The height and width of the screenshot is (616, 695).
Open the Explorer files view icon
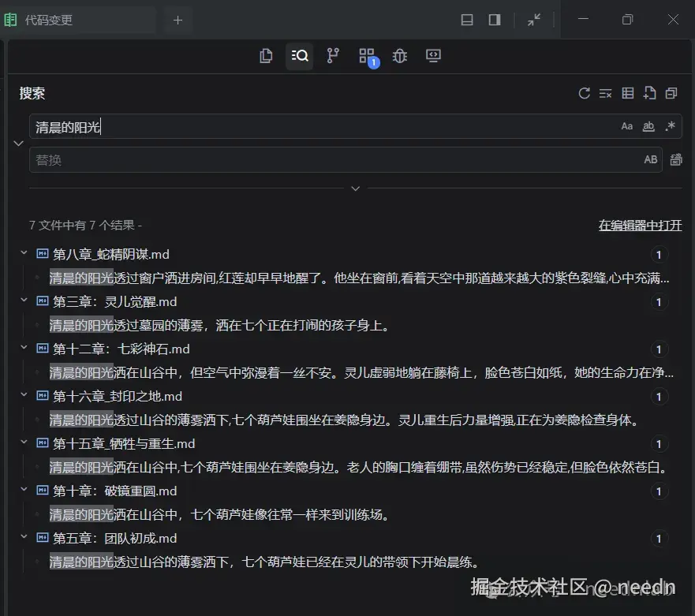[266, 56]
